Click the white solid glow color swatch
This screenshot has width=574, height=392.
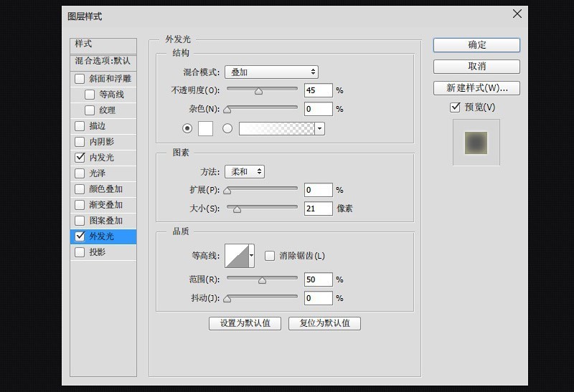[x=205, y=128]
